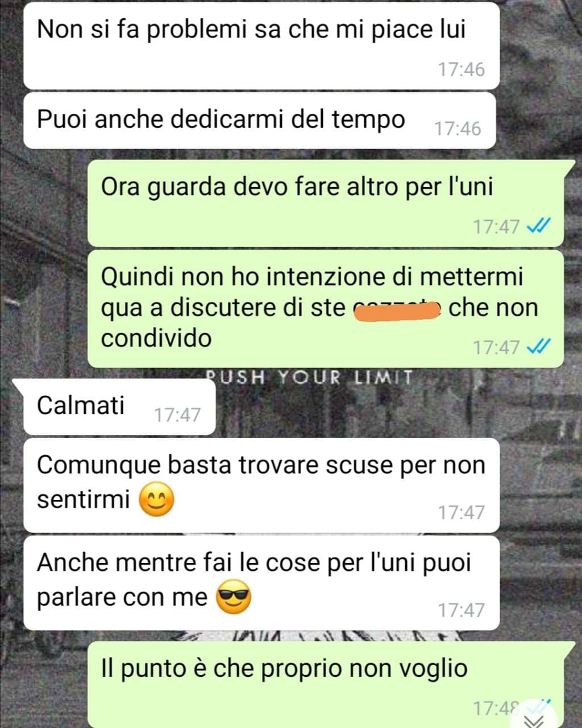Tap the scroll-to-bottom double chevron icon
Viewport: 582px width, 728px height.
(534, 720)
